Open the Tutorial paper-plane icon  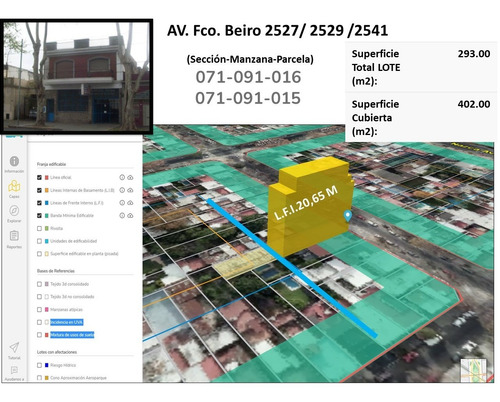coord(14,347)
